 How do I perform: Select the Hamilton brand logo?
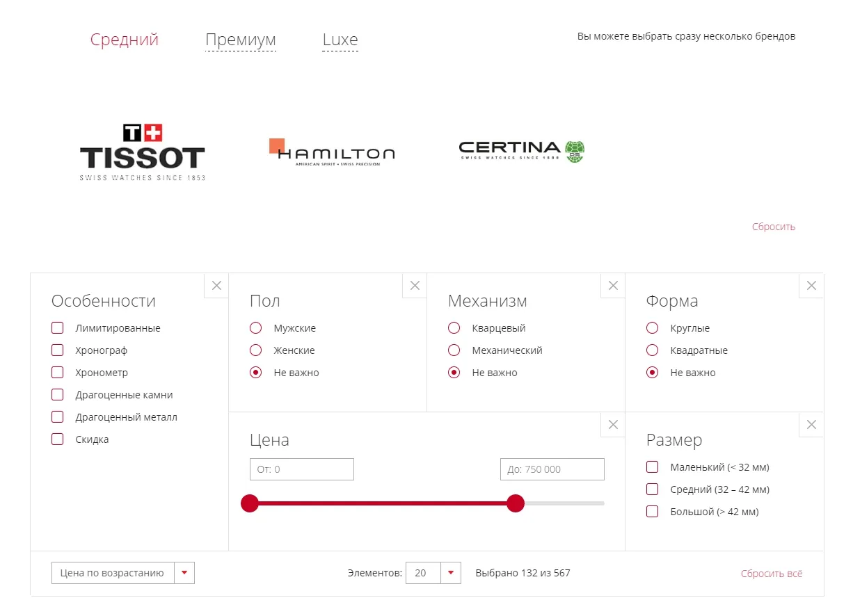[x=332, y=152]
